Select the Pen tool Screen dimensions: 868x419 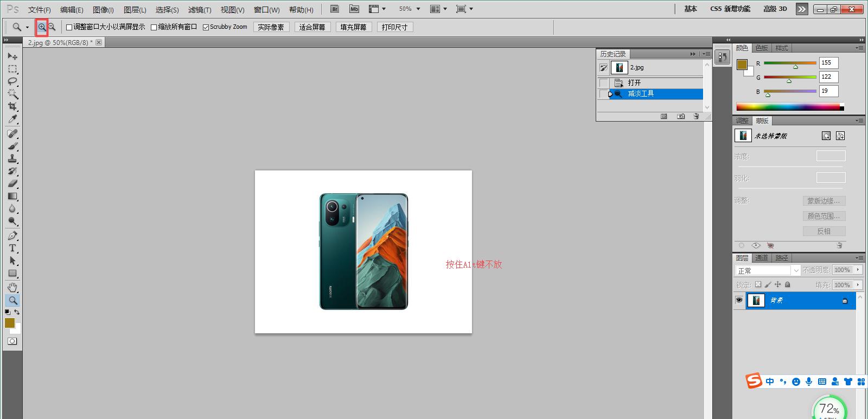coord(12,236)
